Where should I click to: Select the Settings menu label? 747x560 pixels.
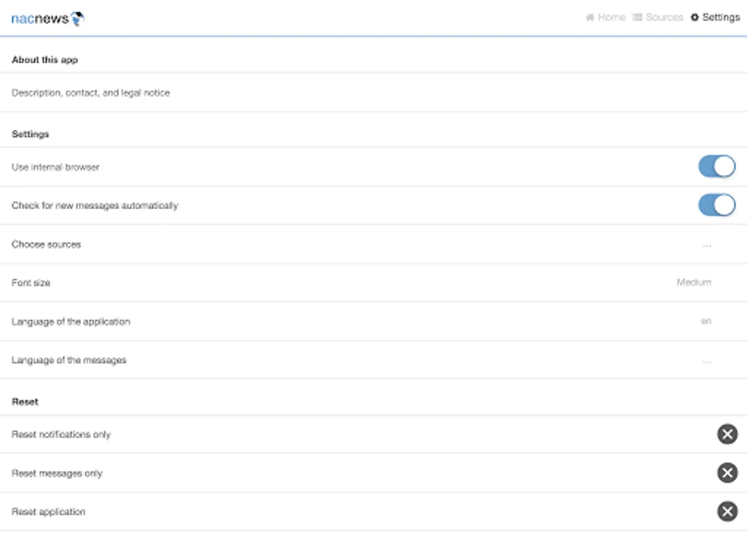click(721, 17)
